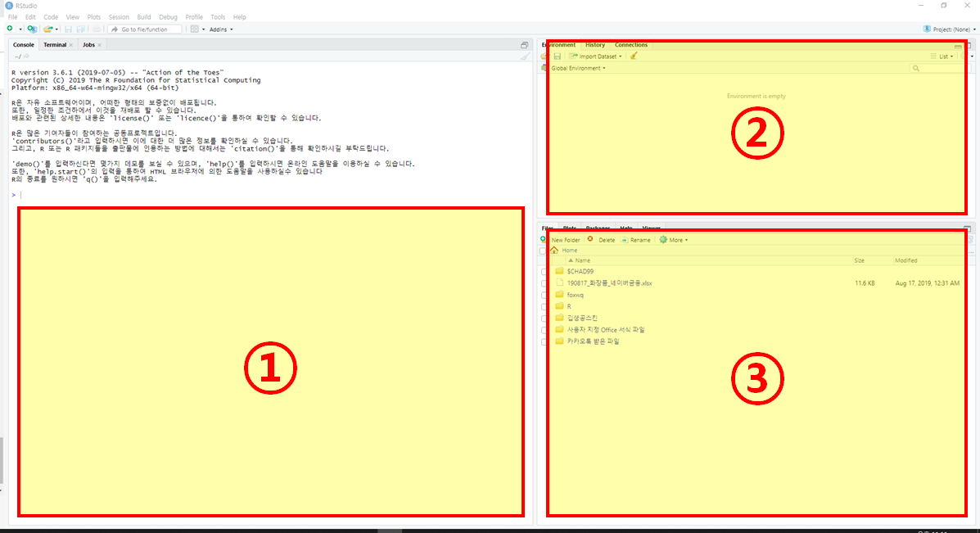
Task: Open the View menu
Action: (73, 17)
